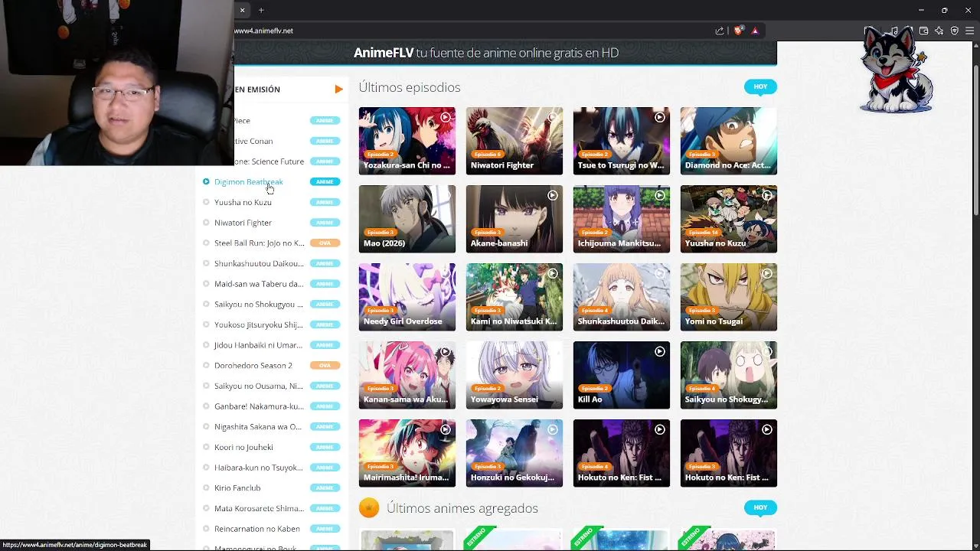The width and height of the screenshot is (980, 551).
Task: Open Niwatori Fighter in the airing list
Action: coord(243,223)
